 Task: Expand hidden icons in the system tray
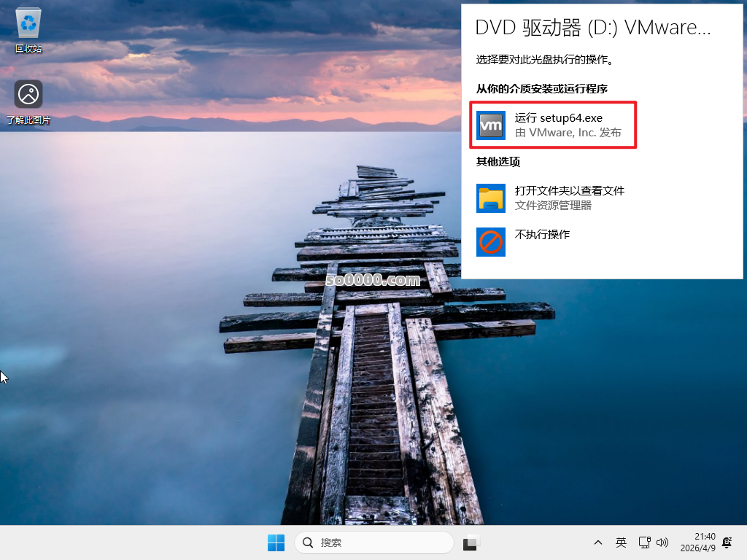pos(597,542)
